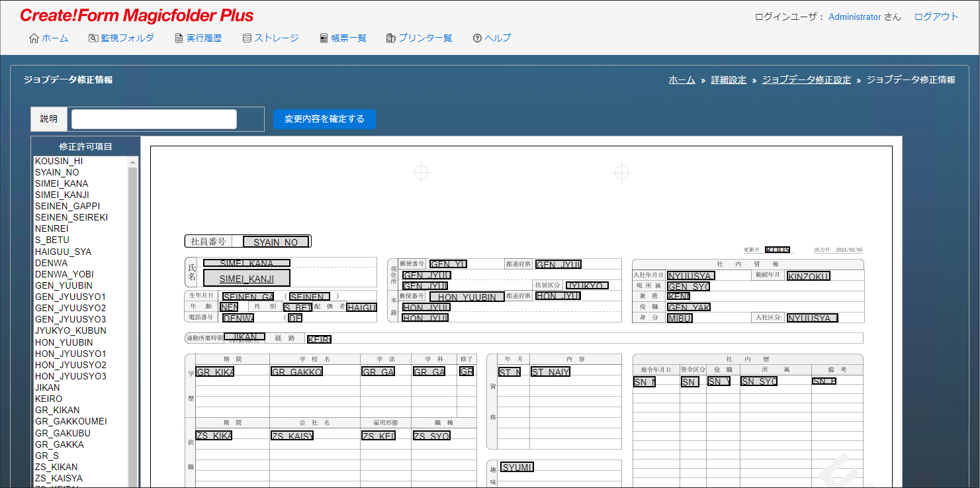Viewport: 980px width, 488px height.
Task: Select SEINEN_GAPPI in the list
Action: tap(67, 206)
